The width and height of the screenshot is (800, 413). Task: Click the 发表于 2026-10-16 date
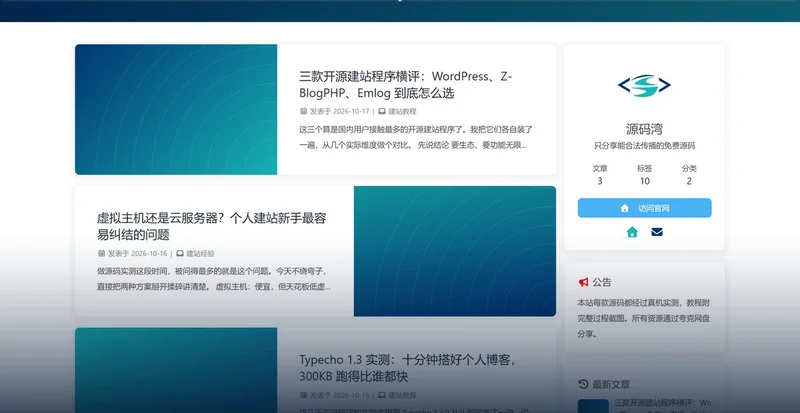(x=137, y=253)
